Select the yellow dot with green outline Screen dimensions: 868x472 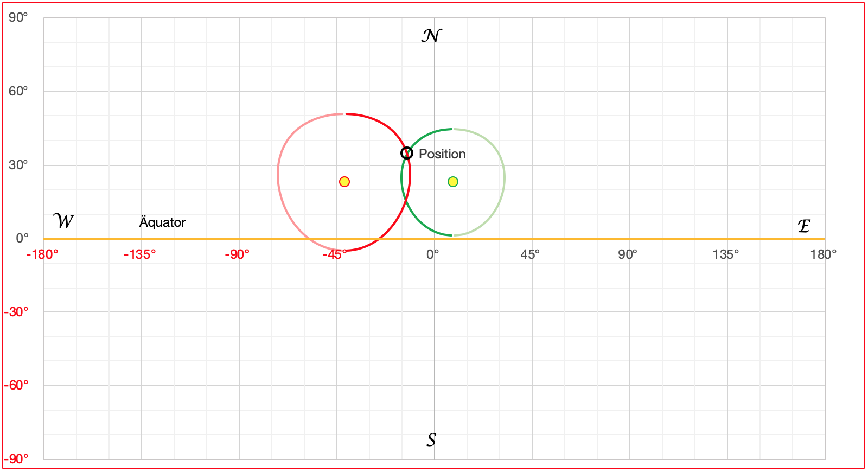pyautogui.click(x=453, y=182)
